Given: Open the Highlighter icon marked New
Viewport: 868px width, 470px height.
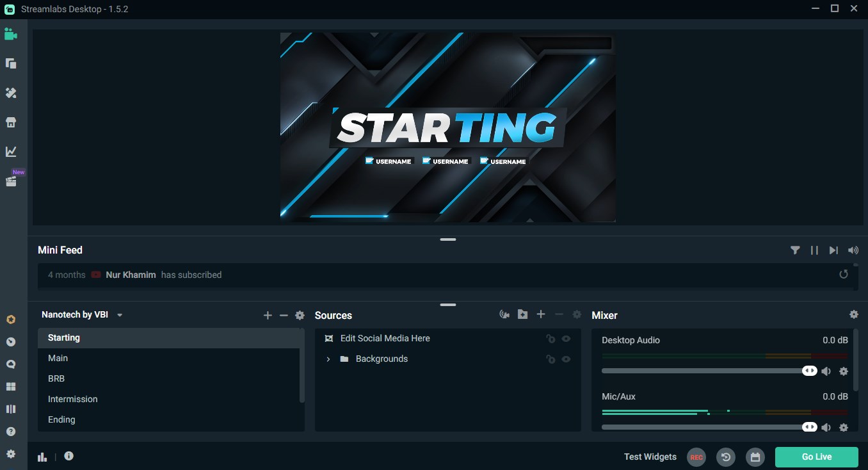Looking at the screenshot, I should (10, 181).
